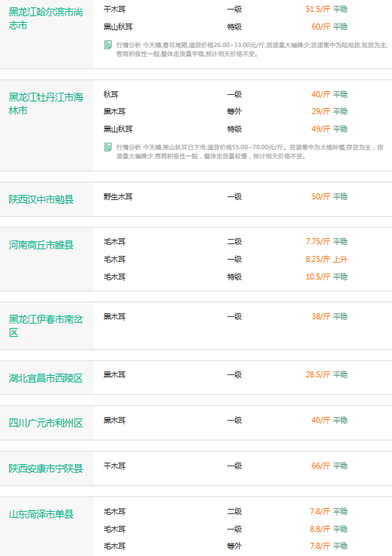Open the 湖北宜昌市西陵区 region link
The width and height of the screenshot is (392, 556).
coord(46,378)
